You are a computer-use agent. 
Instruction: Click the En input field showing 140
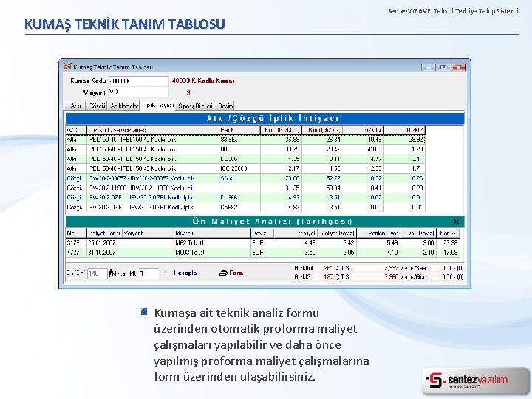pyautogui.click(x=97, y=273)
